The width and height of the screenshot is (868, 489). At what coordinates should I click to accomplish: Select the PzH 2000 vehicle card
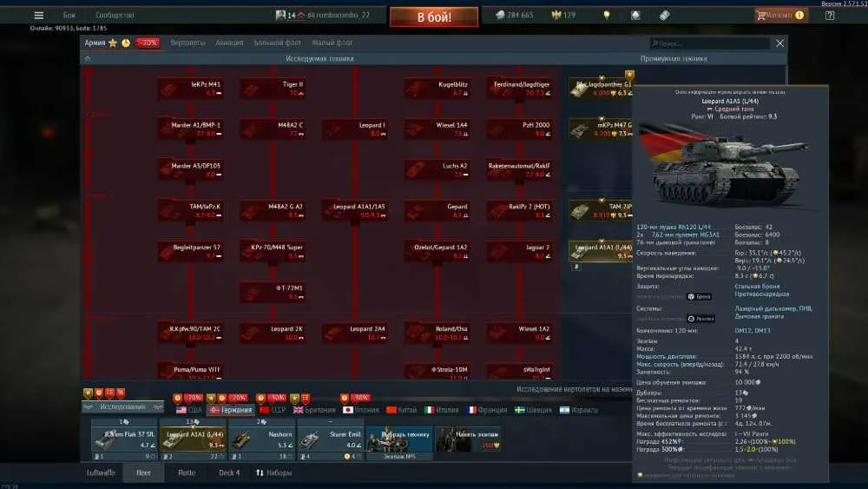(x=519, y=129)
